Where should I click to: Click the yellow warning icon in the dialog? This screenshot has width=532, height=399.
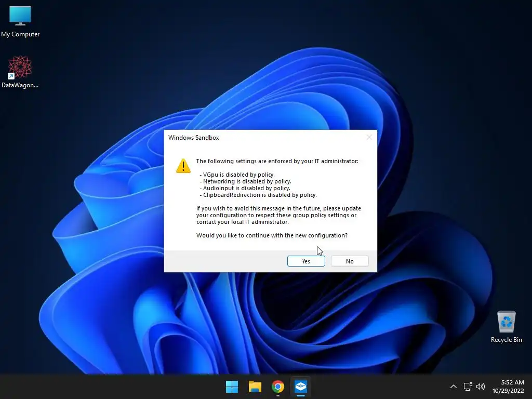tap(183, 166)
